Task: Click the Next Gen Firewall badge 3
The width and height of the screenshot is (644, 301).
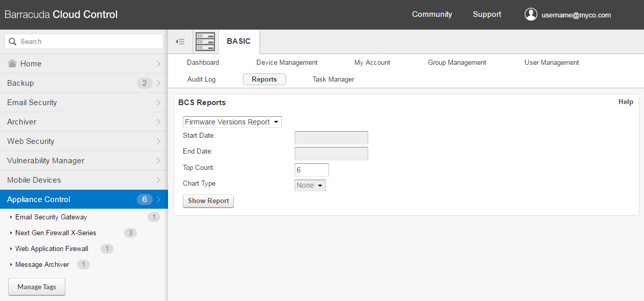Action: [130, 233]
